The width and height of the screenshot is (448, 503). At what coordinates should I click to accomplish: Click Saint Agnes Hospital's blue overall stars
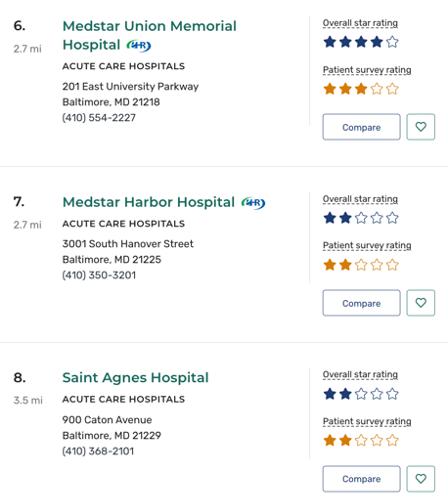[x=361, y=394]
